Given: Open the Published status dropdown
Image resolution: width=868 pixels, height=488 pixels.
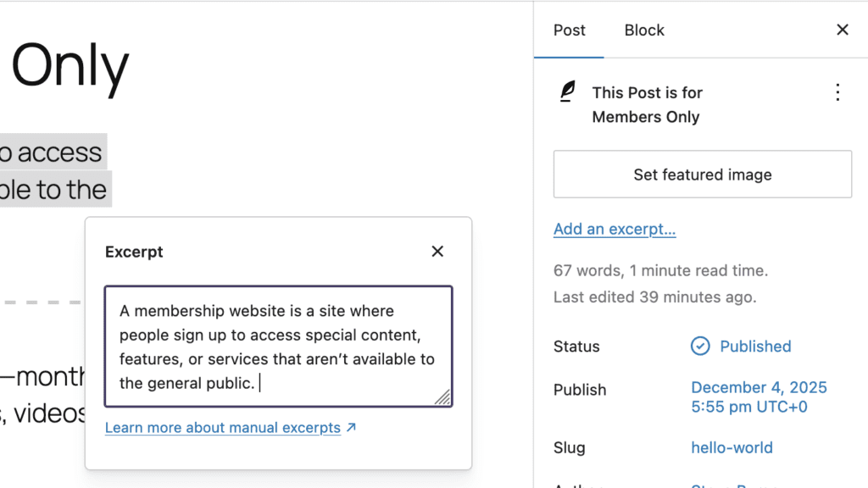Looking at the screenshot, I should click(755, 347).
